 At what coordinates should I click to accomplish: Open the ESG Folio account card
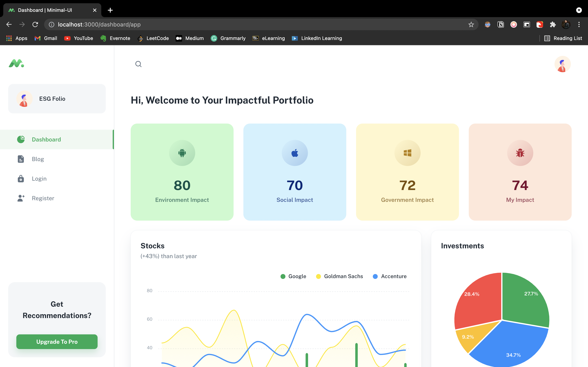pos(57,99)
